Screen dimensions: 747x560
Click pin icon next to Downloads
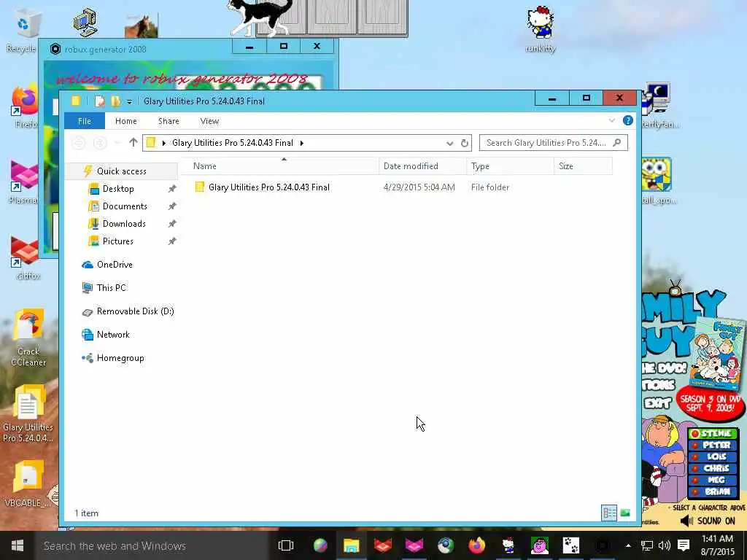(x=172, y=224)
